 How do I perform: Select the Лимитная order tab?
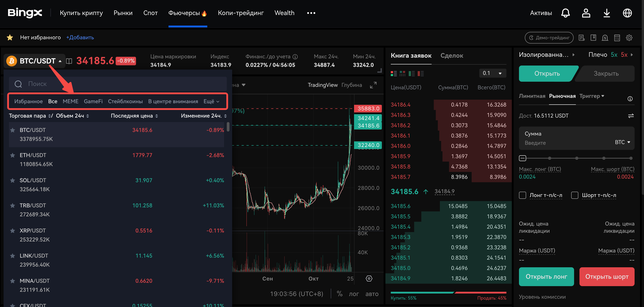[x=532, y=96]
